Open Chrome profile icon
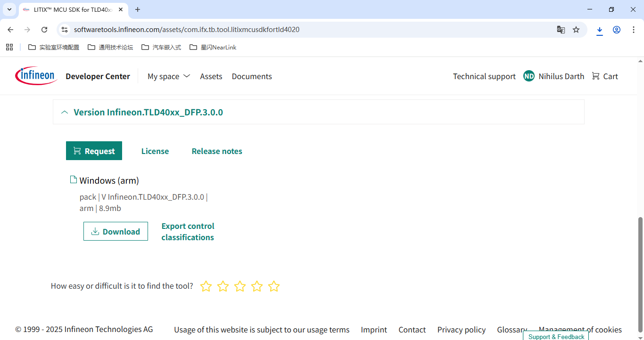The width and height of the screenshot is (644, 340). (617, 30)
